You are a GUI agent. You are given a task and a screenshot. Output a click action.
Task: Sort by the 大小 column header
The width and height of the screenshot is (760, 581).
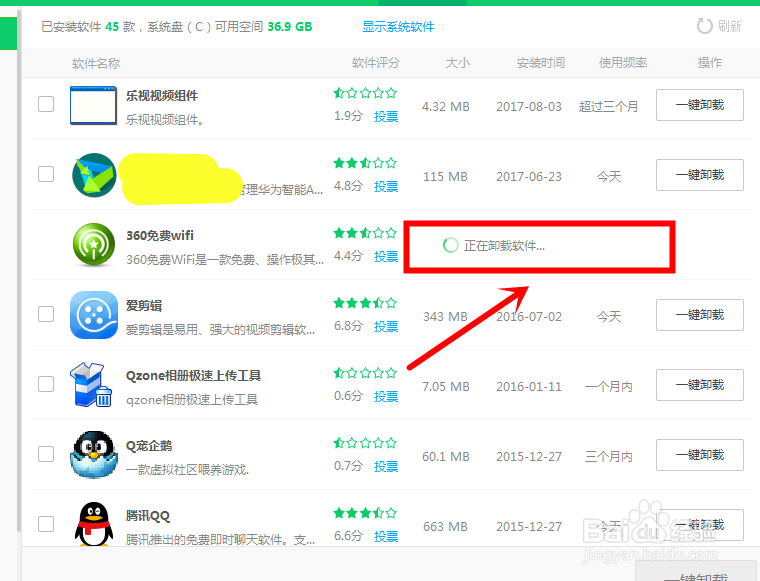[x=458, y=63]
